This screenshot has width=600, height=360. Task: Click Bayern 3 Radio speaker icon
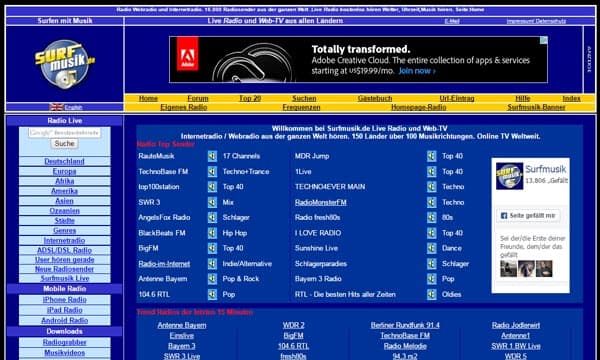432,279
